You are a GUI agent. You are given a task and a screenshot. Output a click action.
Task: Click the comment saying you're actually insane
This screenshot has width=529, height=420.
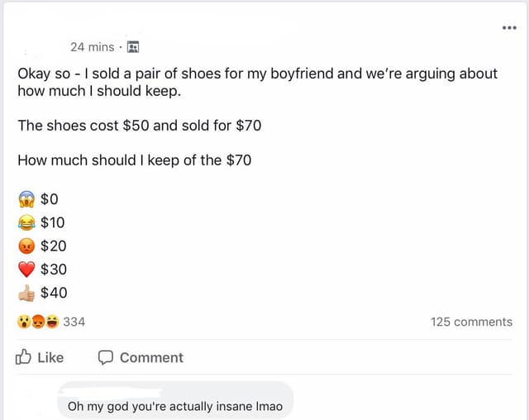pos(175,406)
